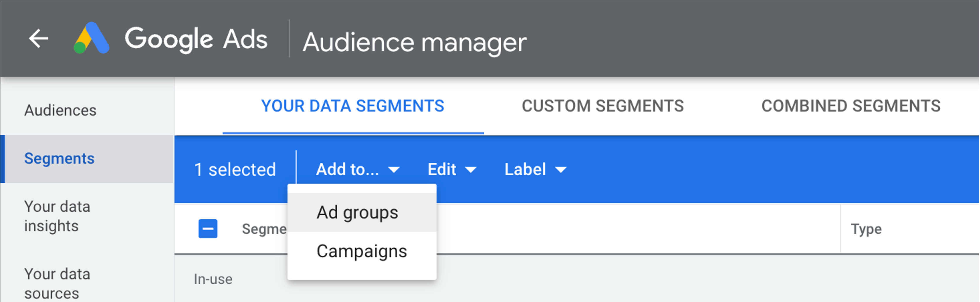Open the Add to... dropdown
Screen dimensions: 980x302
(x=358, y=169)
